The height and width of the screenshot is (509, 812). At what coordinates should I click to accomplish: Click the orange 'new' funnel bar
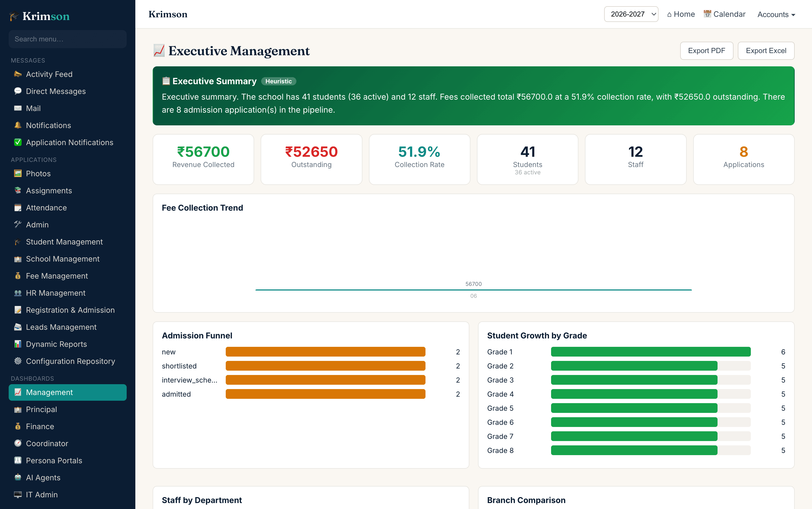coord(325,352)
